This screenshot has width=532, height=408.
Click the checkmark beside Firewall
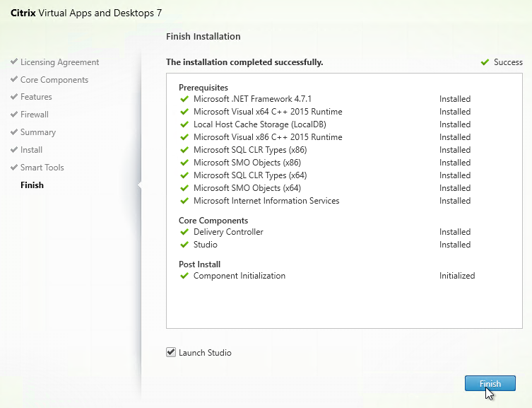pyautogui.click(x=14, y=114)
